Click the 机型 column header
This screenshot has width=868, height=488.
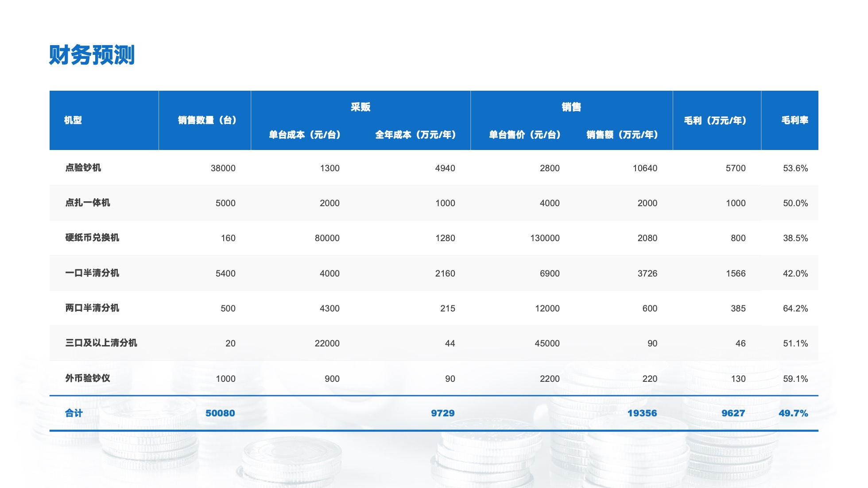coord(73,120)
